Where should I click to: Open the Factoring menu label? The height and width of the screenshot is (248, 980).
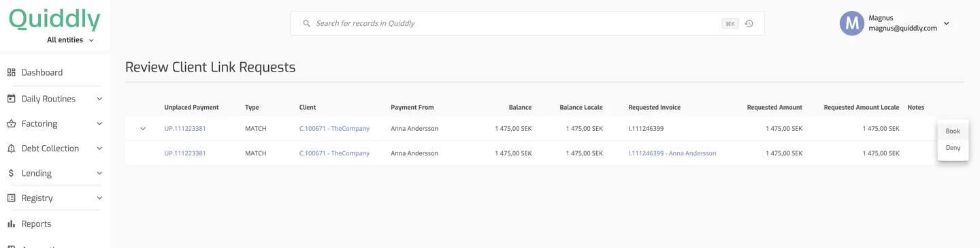(x=39, y=123)
